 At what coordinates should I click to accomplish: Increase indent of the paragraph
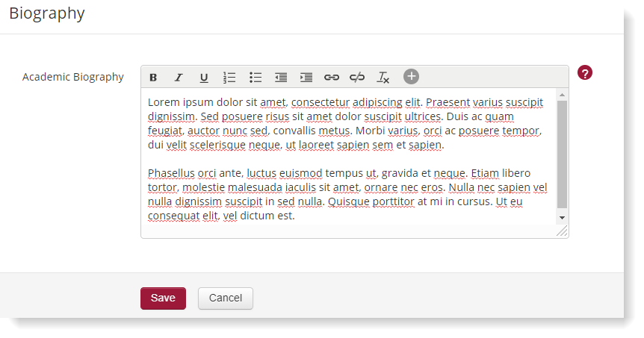point(306,78)
